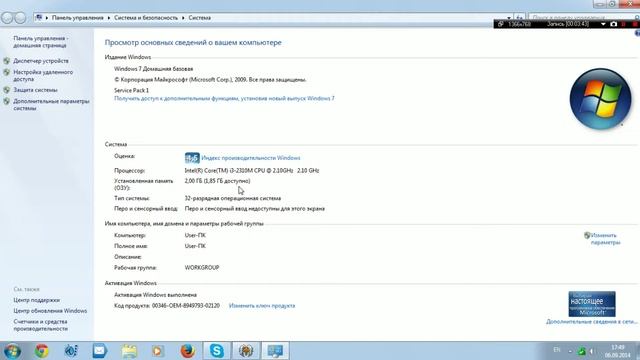Open Центр обновления Windows link
The image size is (640, 360).
tap(50, 311)
